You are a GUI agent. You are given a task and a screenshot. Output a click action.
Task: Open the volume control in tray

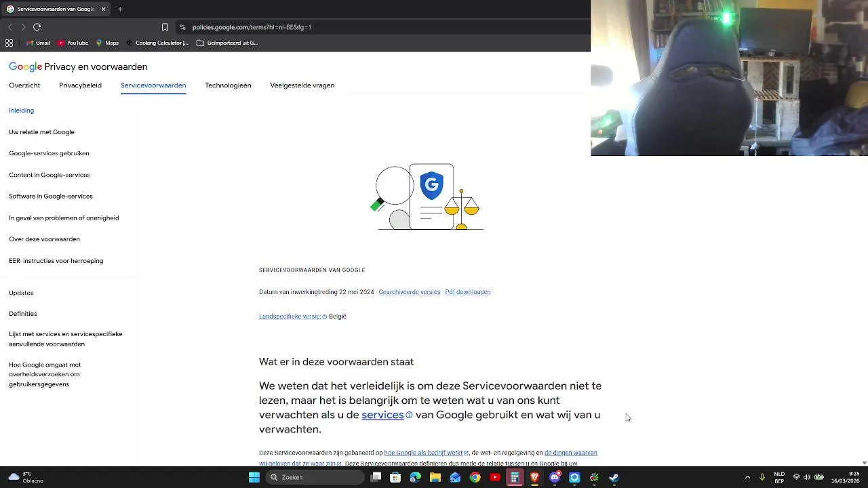click(x=808, y=477)
